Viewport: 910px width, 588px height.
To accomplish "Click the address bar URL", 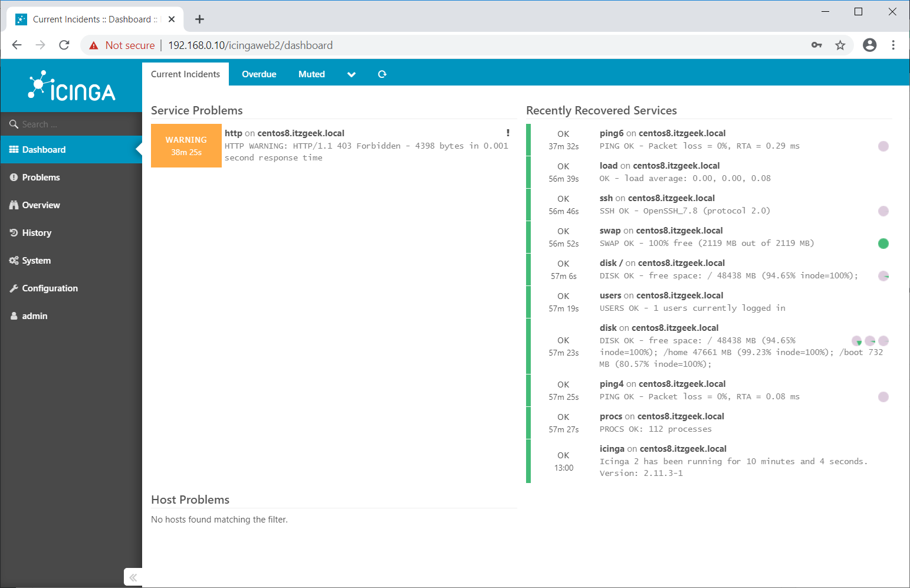I will click(x=251, y=45).
